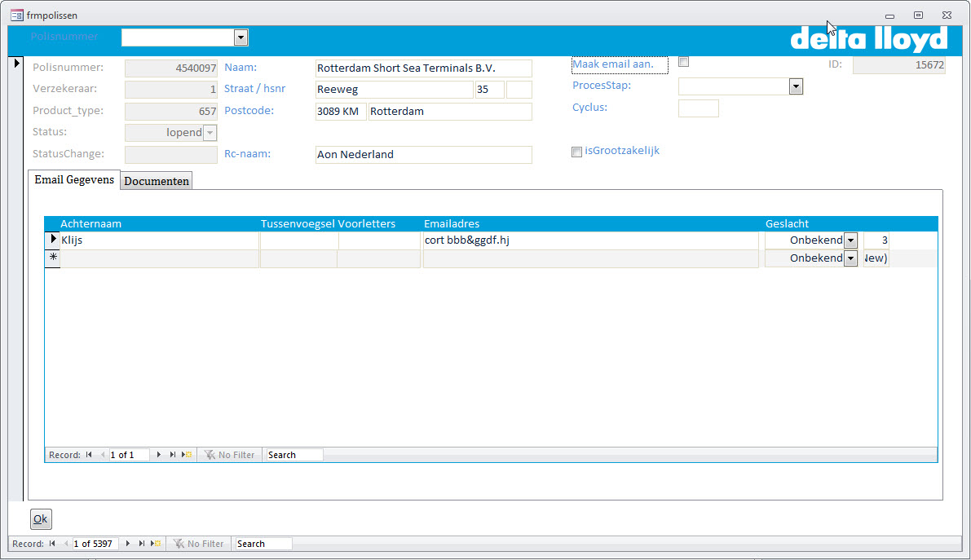Click the Rc-naam field Aon Nederland
This screenshot has height=560, width=971.
(424, 154)
